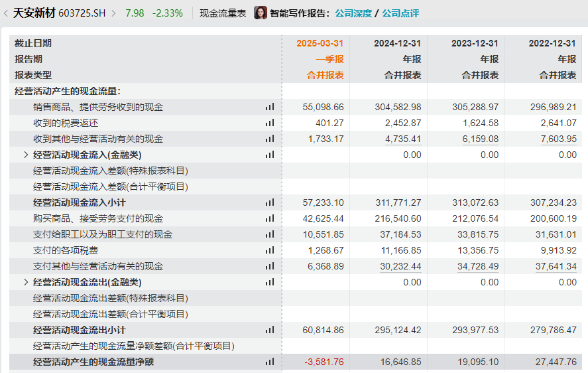Click underlined value 30,232.44
Screen dimensions: 588x373
(x=400, y=266)
